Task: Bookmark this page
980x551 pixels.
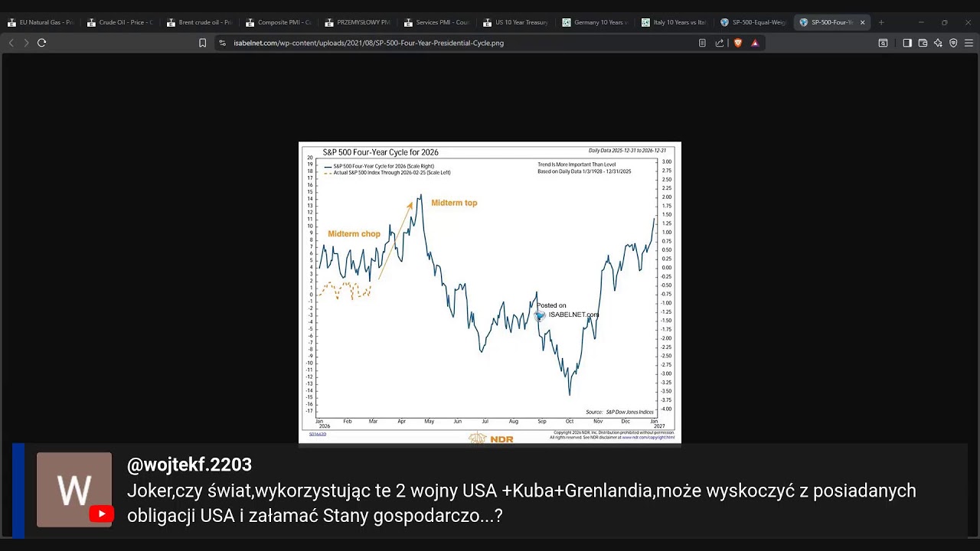Action: [x=202, y=43]
